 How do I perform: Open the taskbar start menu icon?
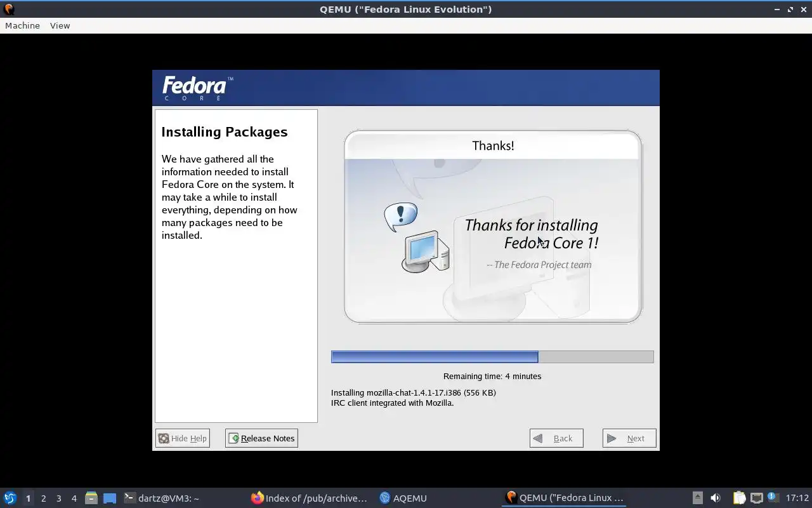click(x=10, y=498)
